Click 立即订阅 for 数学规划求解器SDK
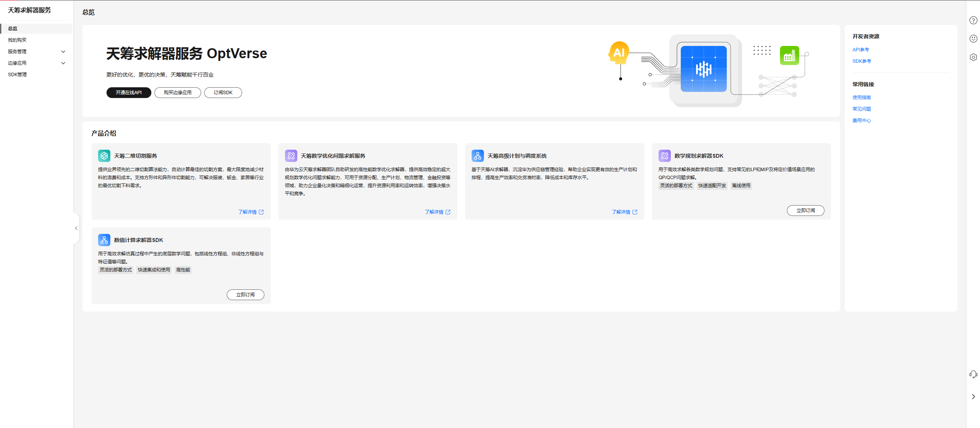The image size is (980, 428). (805, 211)
